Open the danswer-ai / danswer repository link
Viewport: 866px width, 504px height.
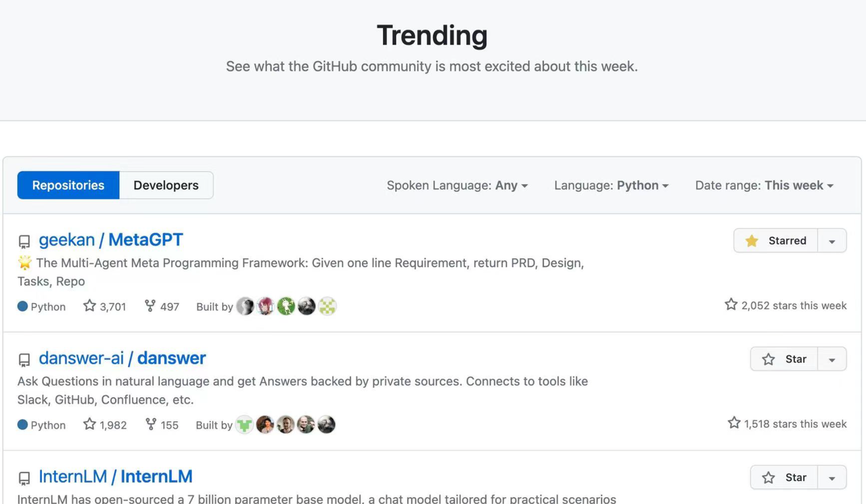[x=122, y=359]
